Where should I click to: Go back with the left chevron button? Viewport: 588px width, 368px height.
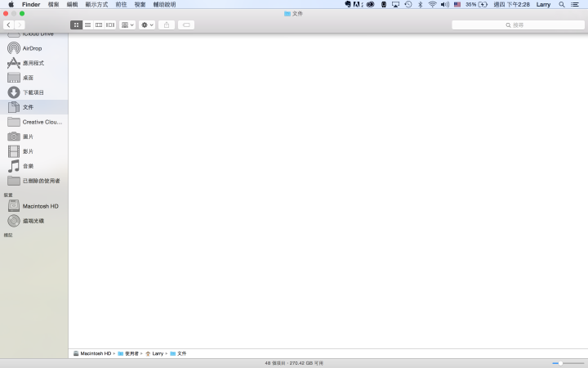(x=9, y=25)
